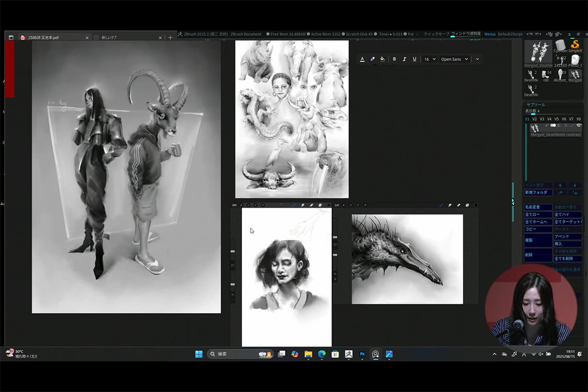Open Photoshop from the taskbar
The image size is (588, 392).
point(362,354)
